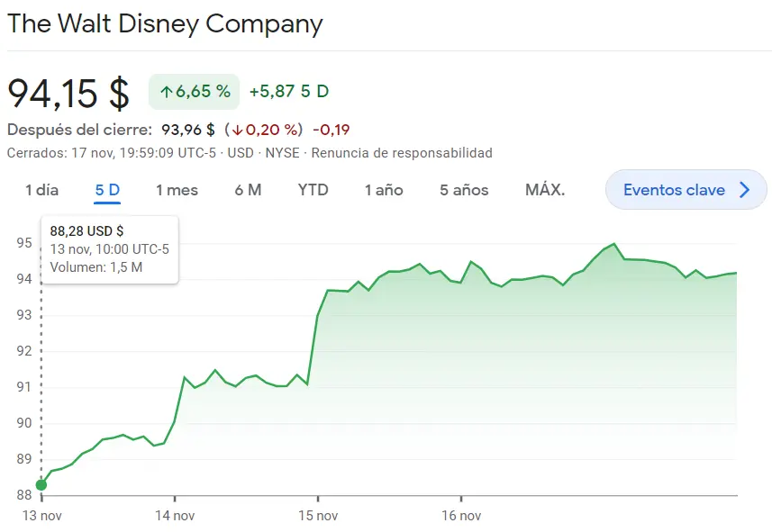Click the 94,15 $ price display
772x532 pixels.
68,93
